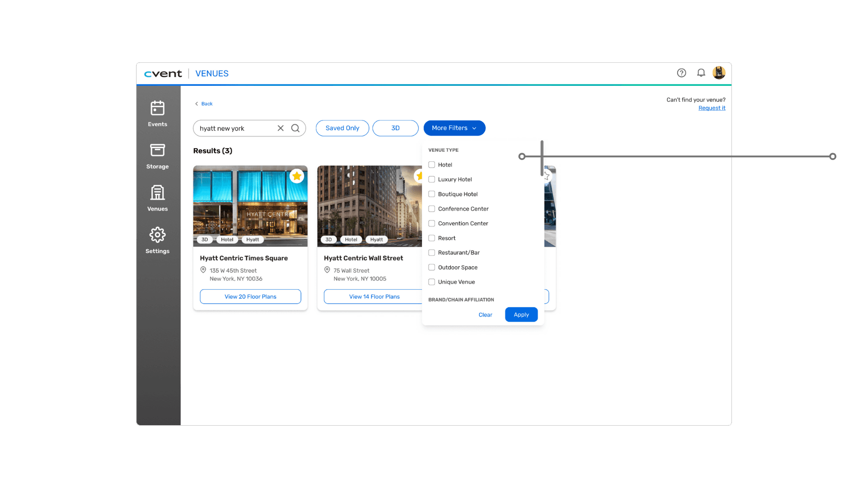The width and height of the screenshot is (868, 488).
Task: Click the Apply filters button
Action: point(521,314)
